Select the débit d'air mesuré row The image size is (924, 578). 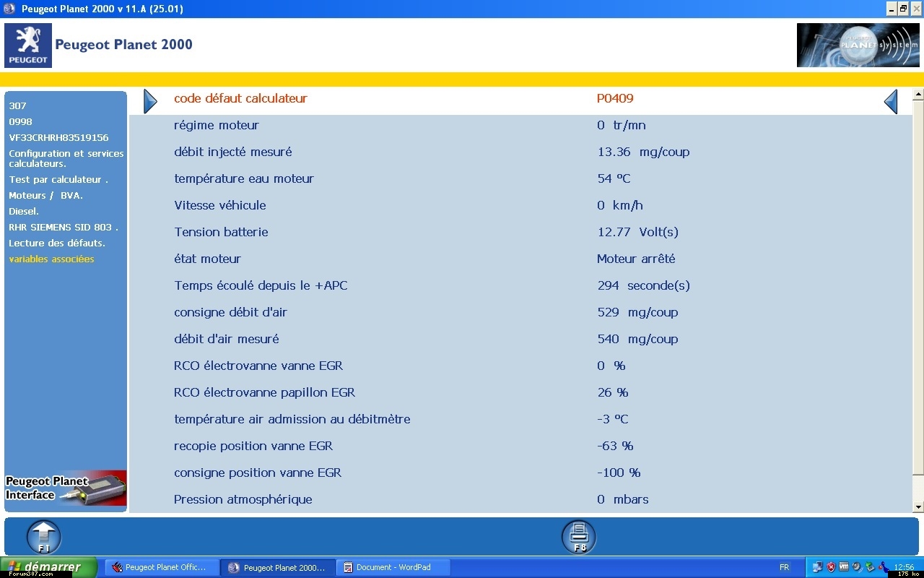tap(520, 339)
